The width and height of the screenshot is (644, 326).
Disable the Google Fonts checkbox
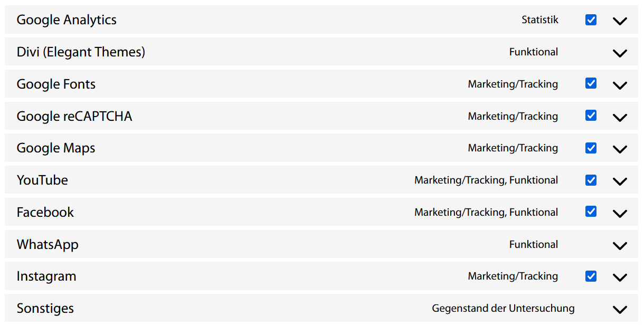pyautogui.click(x=591, y=83)
